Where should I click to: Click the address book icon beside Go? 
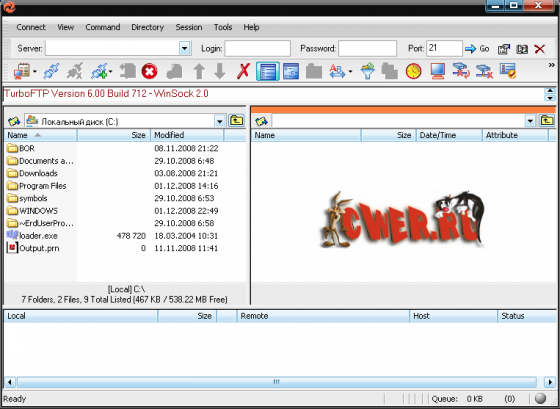[522, 49]
